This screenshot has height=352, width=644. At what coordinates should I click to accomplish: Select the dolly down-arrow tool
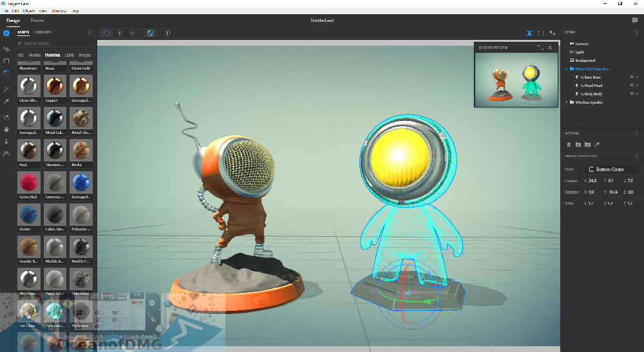(6, 142)
